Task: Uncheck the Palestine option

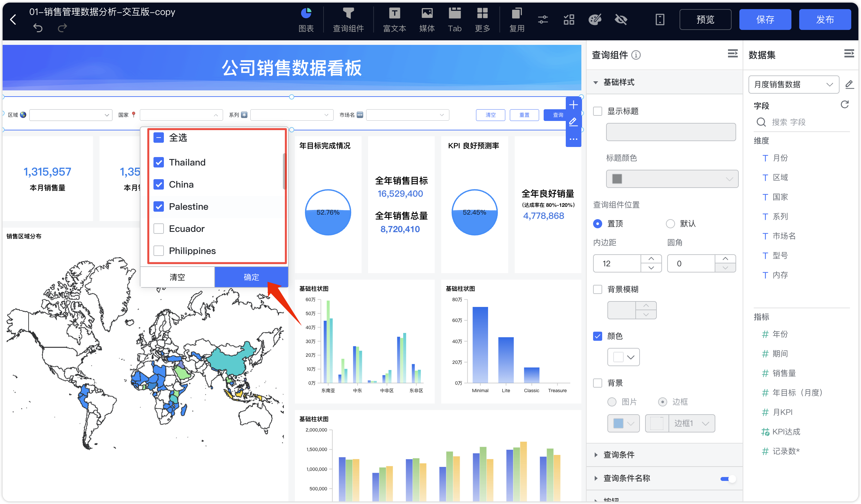Action: tap(159, 207)
